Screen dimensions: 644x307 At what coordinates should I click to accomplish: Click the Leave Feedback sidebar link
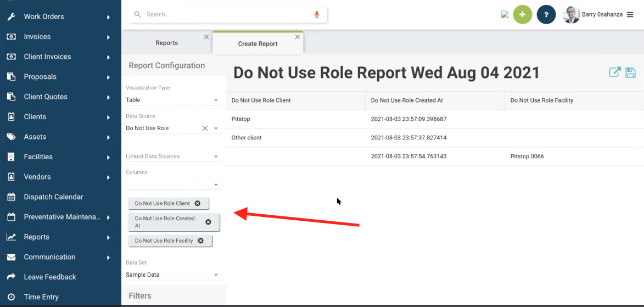(50, 277)
